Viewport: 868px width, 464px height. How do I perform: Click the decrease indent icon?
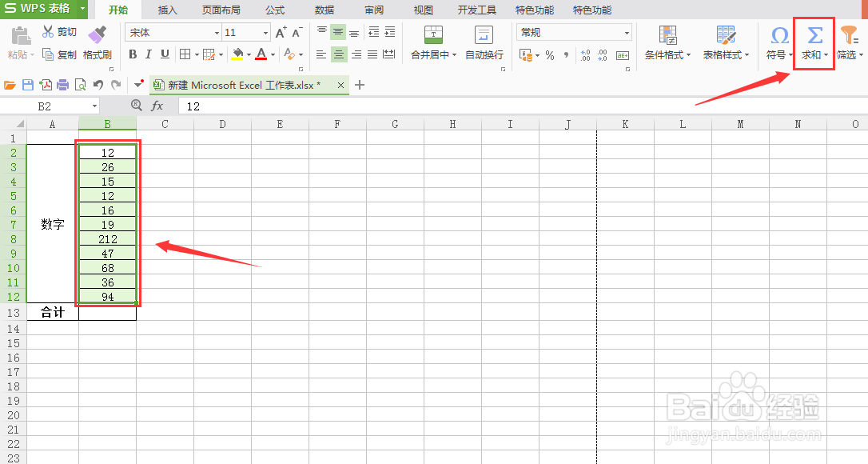374,31
